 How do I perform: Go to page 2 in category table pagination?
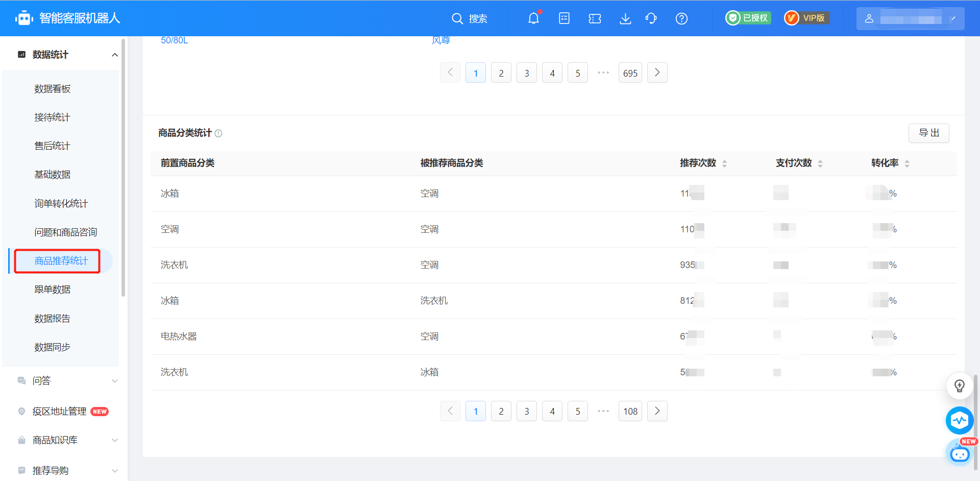501,411
